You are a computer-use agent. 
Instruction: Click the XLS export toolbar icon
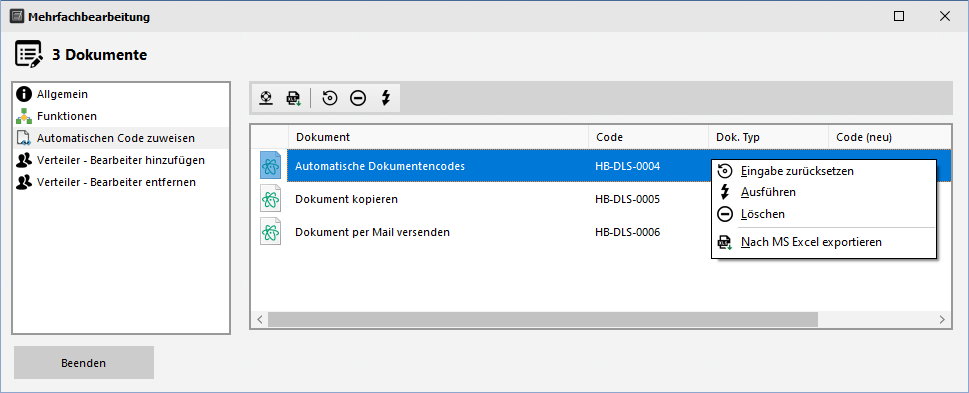(x=293, y=98)
